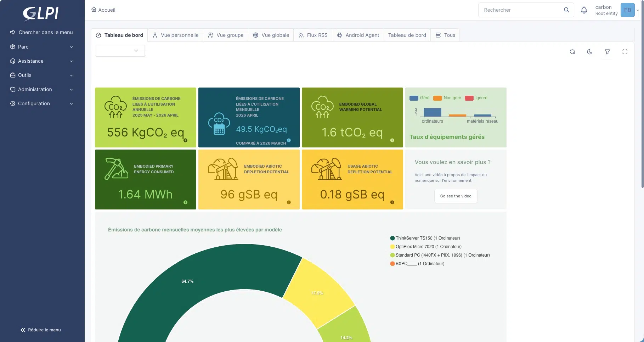The image size is (644, 342).
Task: Switch to Vue personnelle tab
Action: pos(176,35)
